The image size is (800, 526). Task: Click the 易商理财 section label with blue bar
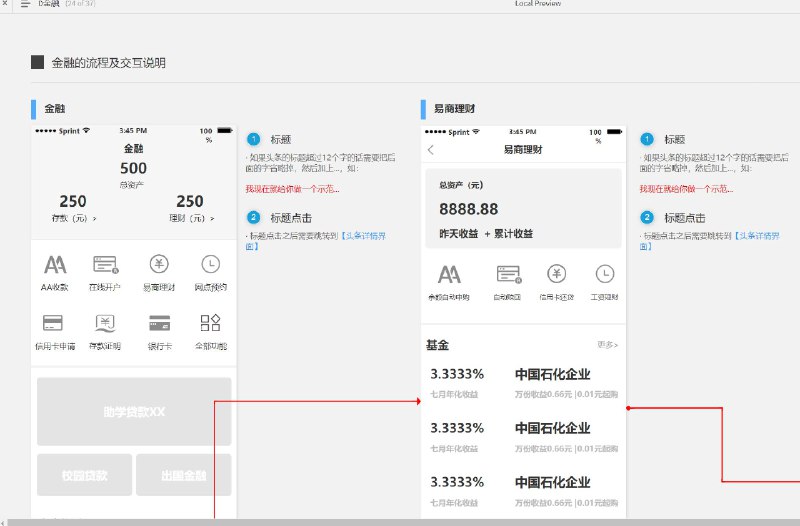point(454,109)
